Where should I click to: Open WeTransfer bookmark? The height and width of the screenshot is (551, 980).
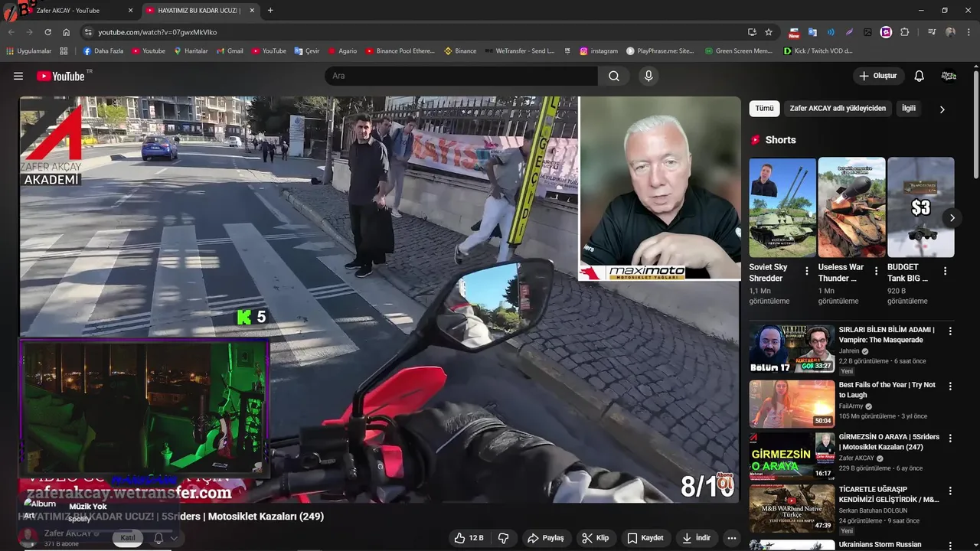coord(519,51)
